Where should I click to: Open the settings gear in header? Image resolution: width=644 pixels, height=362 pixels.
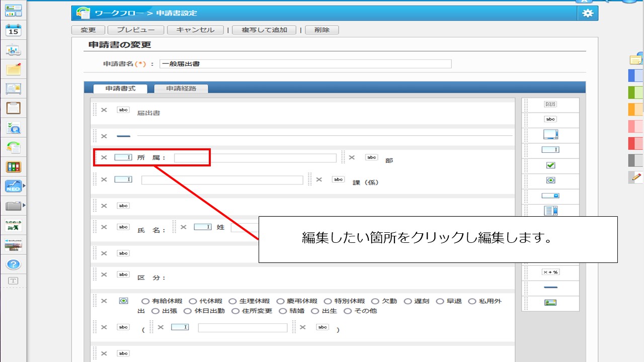coord(587,14)
